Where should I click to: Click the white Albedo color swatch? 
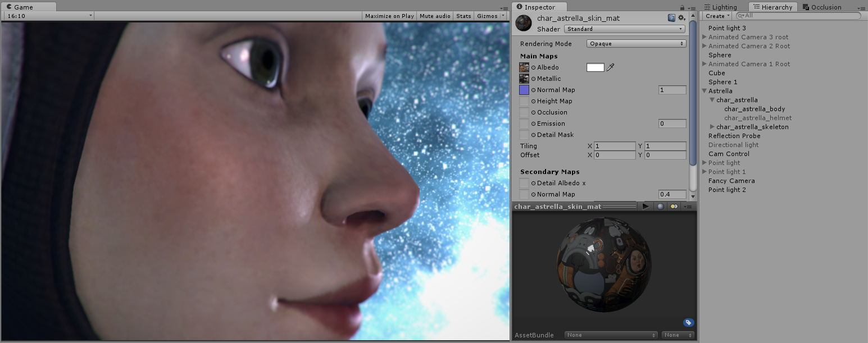[x=596, y=67]
